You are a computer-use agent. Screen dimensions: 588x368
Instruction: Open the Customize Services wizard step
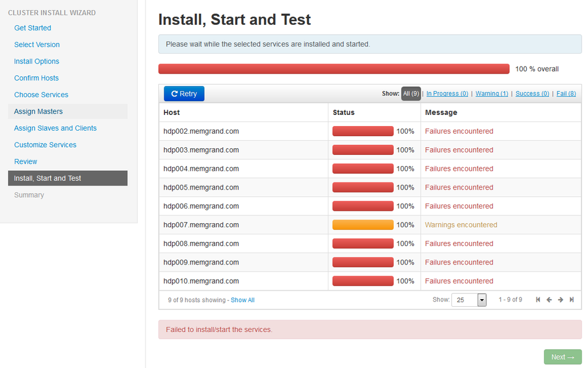(45, 145)
